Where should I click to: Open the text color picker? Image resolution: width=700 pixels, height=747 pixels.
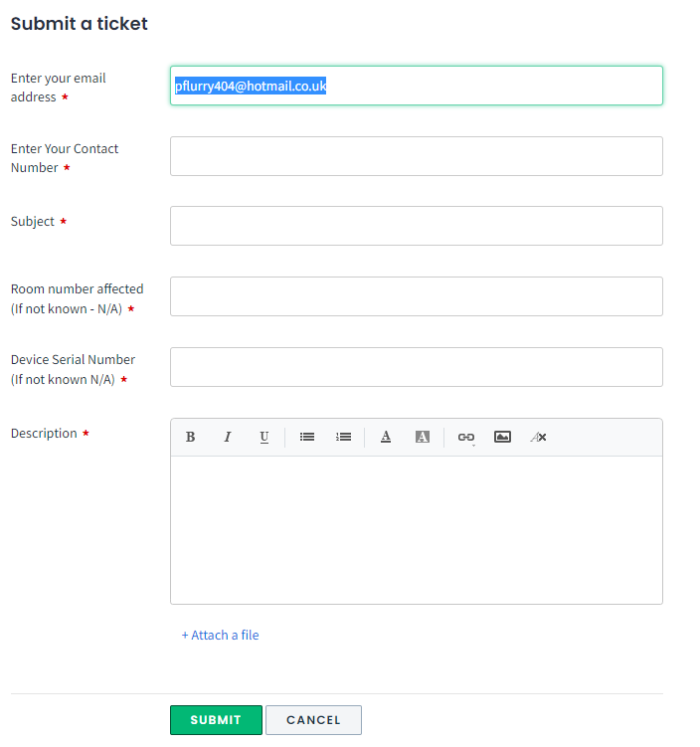click(x=386, y=437)
